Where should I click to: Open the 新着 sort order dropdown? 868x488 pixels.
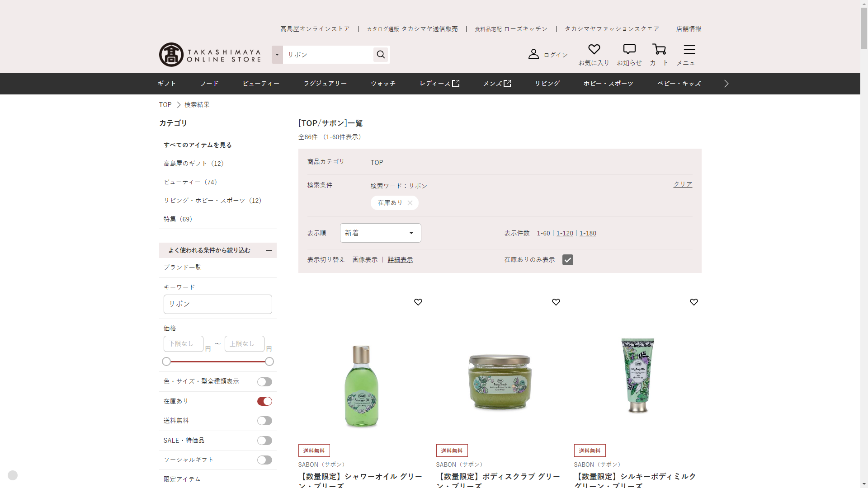(x=380, y=233)
